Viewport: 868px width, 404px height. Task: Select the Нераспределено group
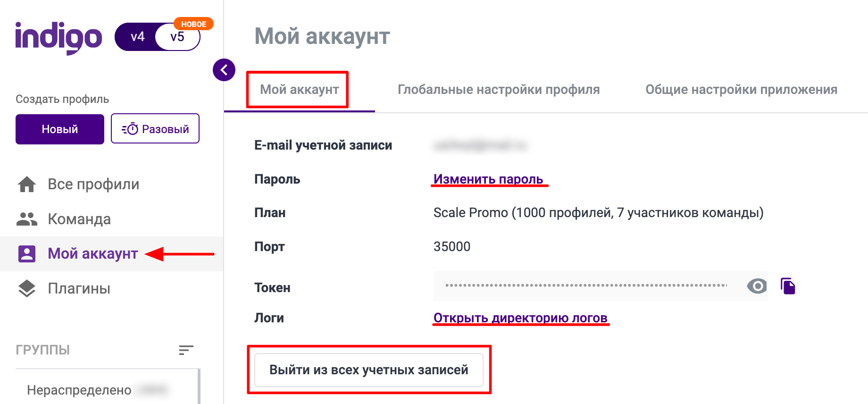(79, 390)
